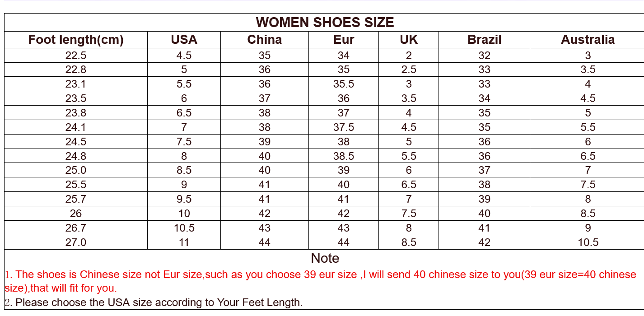
Task: Select the Eur 38.5 cell
Action: point(344,156)
